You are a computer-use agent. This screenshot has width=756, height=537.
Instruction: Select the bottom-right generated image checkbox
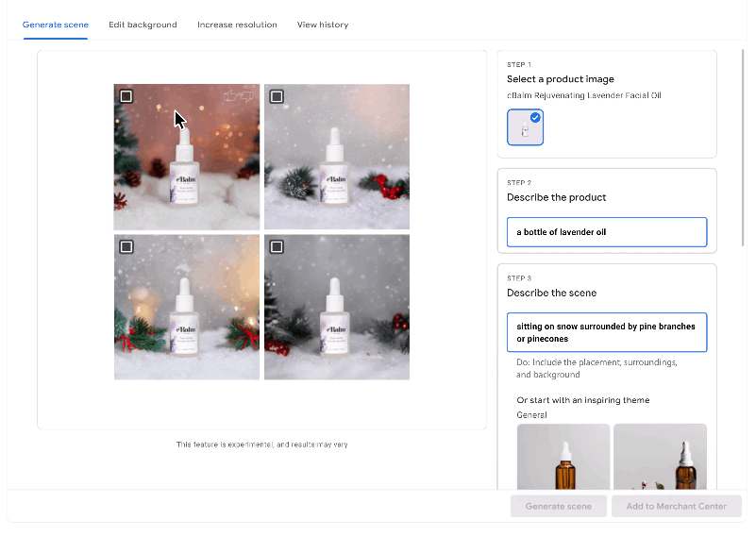pos(277,246)
